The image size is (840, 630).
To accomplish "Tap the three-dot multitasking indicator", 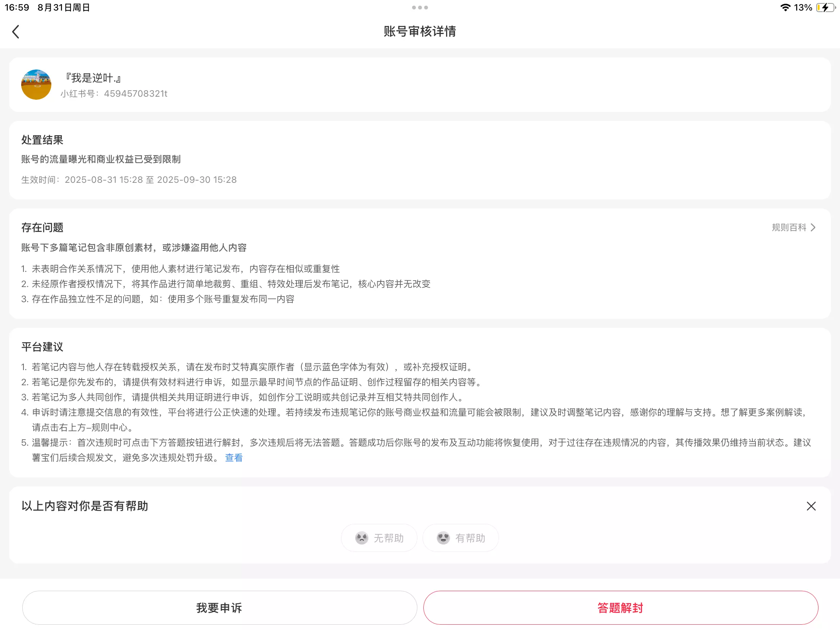I will pyautogui.click(x=420, y=8).
